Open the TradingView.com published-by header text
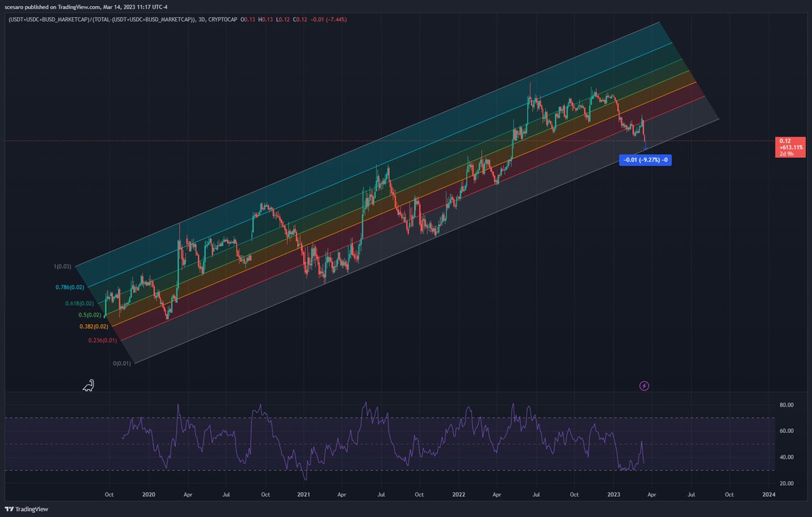This screenshot has height=517, width=812. (87, 7)
